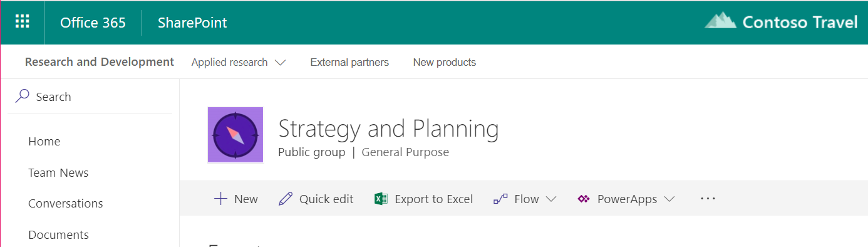Click the Quick edit pencil icon
The image size is (868, 247).
tap(286, 199)
